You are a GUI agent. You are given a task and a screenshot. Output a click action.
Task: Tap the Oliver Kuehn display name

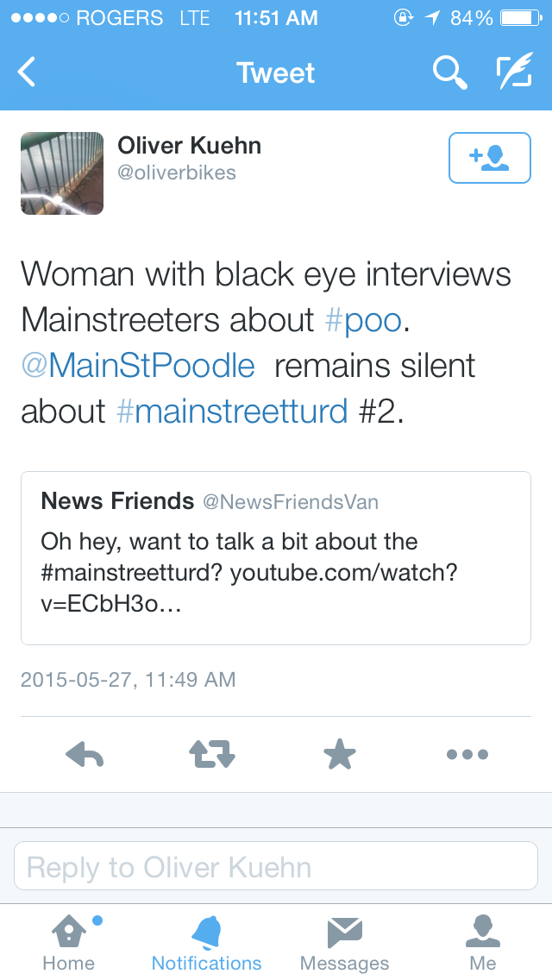[190, 146]
